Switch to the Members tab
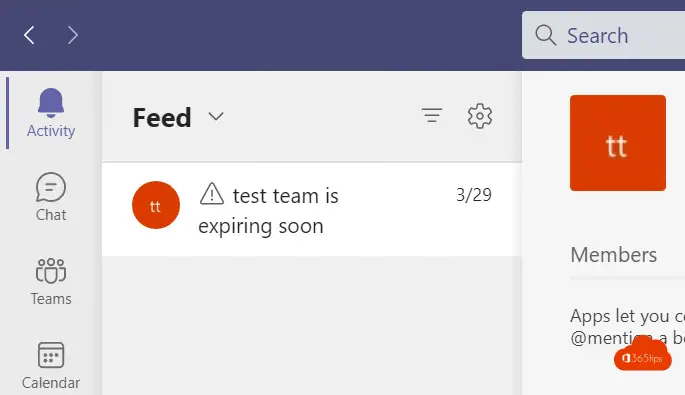 (614, 255)
